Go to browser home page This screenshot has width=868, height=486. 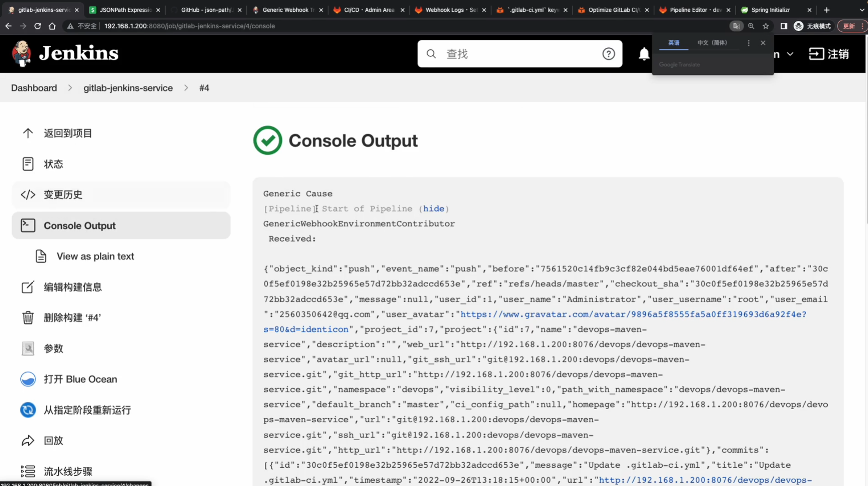pyautogui.click(x=52, y=26)
